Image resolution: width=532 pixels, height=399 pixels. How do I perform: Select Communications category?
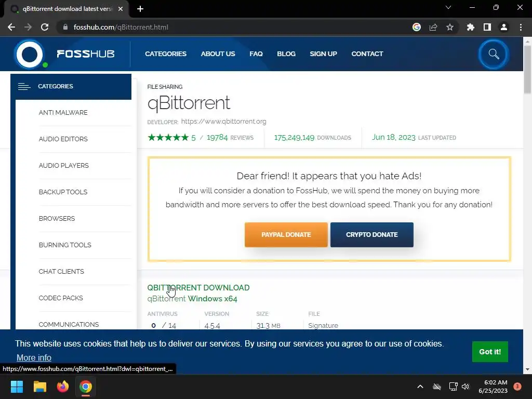69,324
